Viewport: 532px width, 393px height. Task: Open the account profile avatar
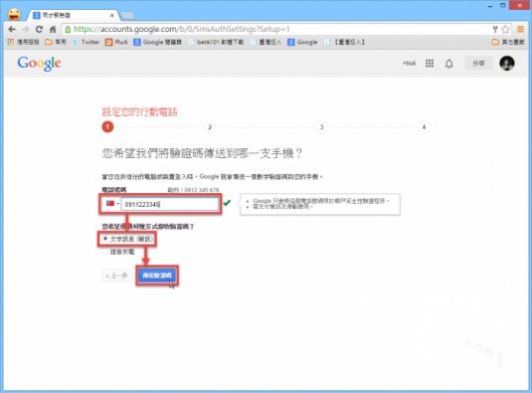pyautogui.click(x=507, y=63)
